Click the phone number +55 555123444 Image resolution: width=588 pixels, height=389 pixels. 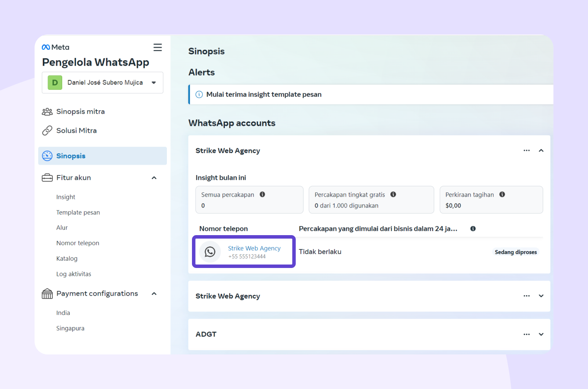coord(247,257)
